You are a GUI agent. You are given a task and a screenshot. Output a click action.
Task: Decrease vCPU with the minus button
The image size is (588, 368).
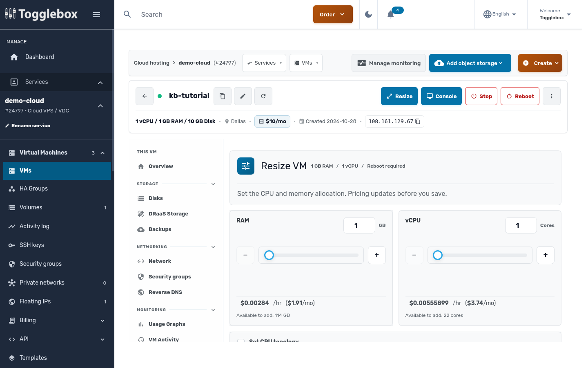414,255
